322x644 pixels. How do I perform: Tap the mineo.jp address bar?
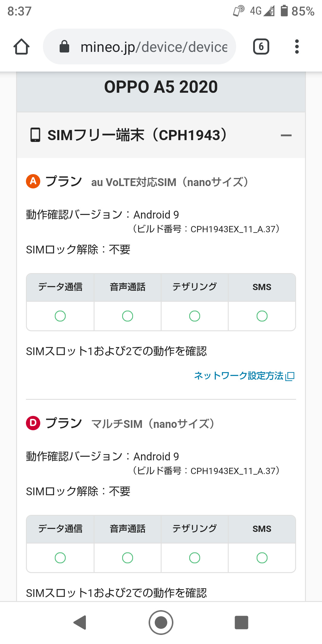(x=154, y=47)
